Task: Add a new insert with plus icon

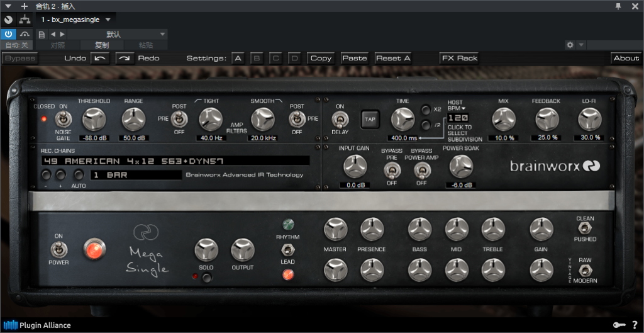Action: click(25, 6)
